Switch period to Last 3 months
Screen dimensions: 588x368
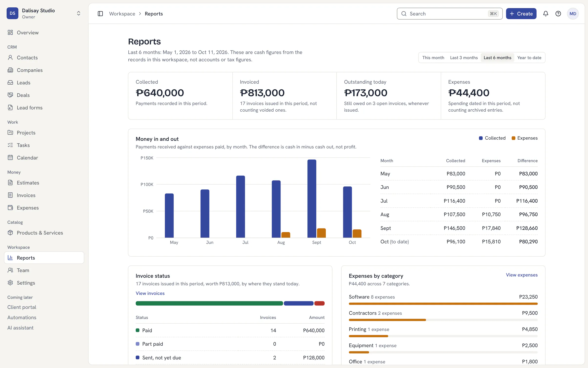[x=464, y=58]
